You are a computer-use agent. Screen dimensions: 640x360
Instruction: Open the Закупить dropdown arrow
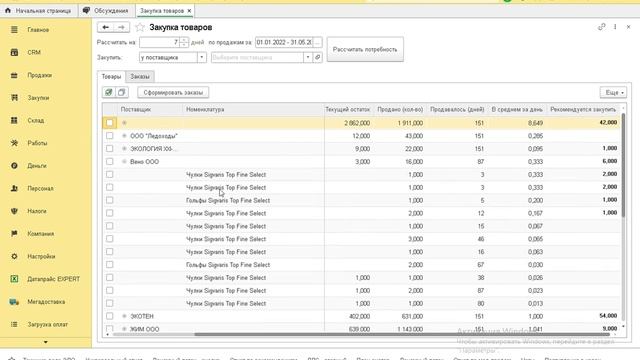tap(202, 58)
